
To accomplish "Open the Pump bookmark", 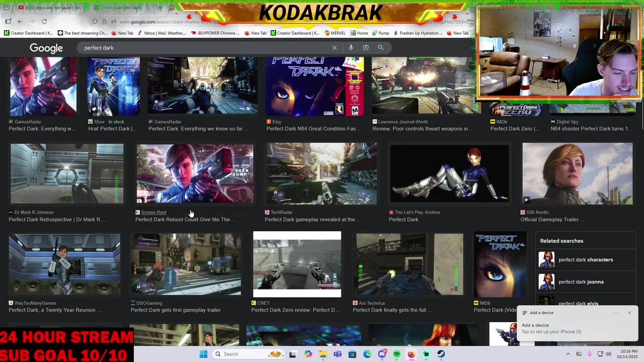I will (380, 33).
